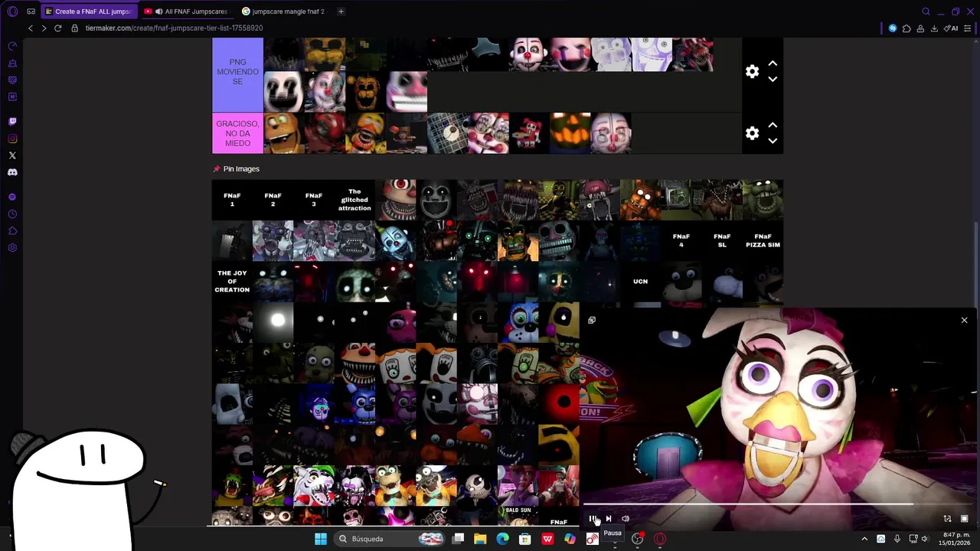Select the jack-o-lantern pumpkin image in GRACIOSO tier
Viewport: 980px width, 551px height.
(570, 133)
